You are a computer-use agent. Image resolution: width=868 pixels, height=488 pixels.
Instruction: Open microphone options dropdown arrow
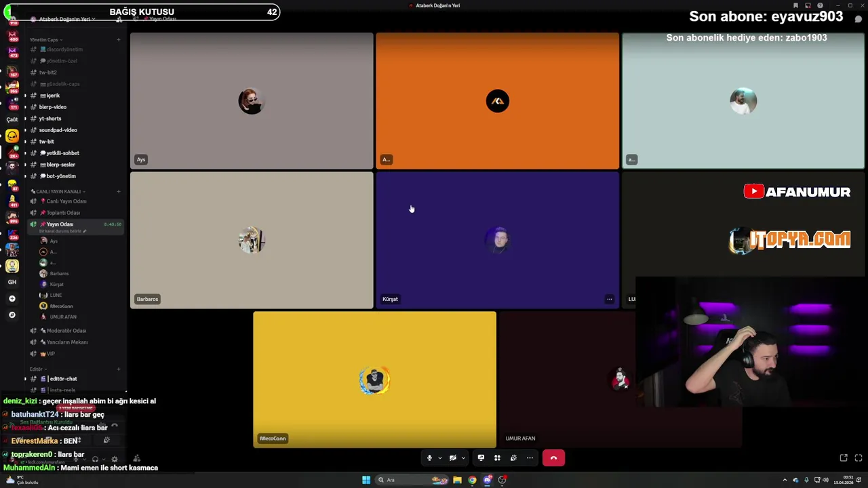439,458
